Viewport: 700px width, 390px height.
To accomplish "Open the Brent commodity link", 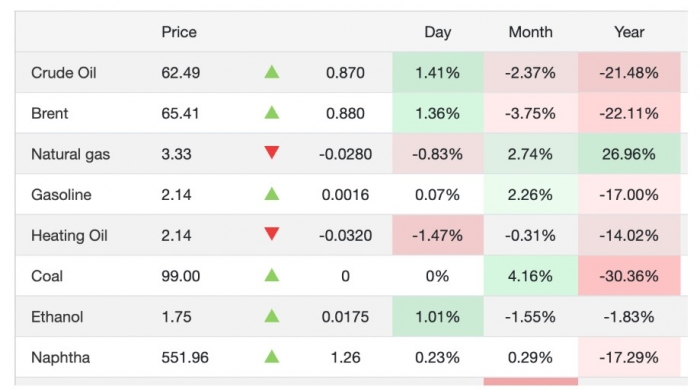I will (x=50, y=113).
